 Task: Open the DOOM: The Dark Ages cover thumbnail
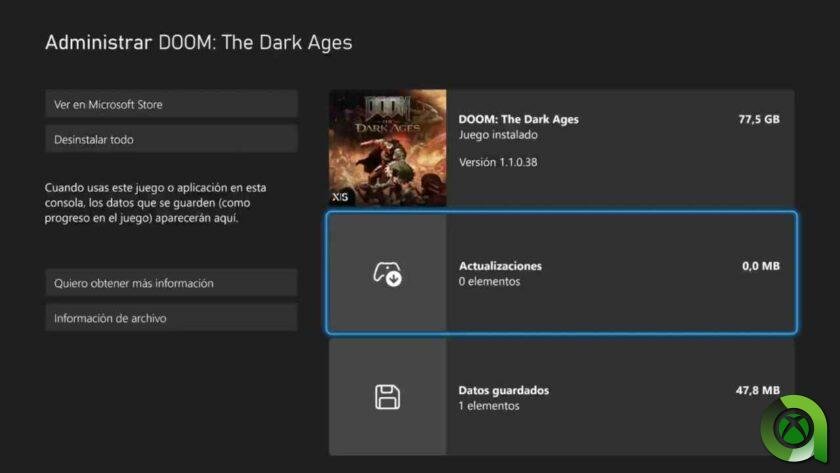coord(388,148)
